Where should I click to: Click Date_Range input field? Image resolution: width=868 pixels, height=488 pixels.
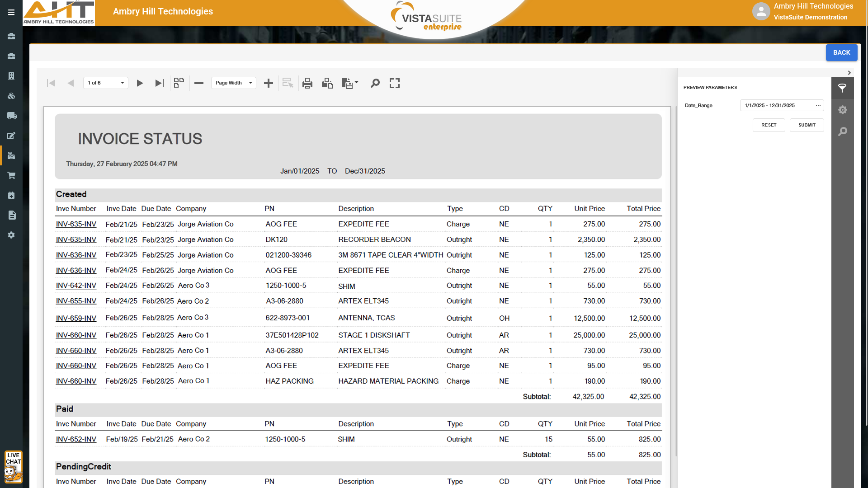tap(778, 105)
